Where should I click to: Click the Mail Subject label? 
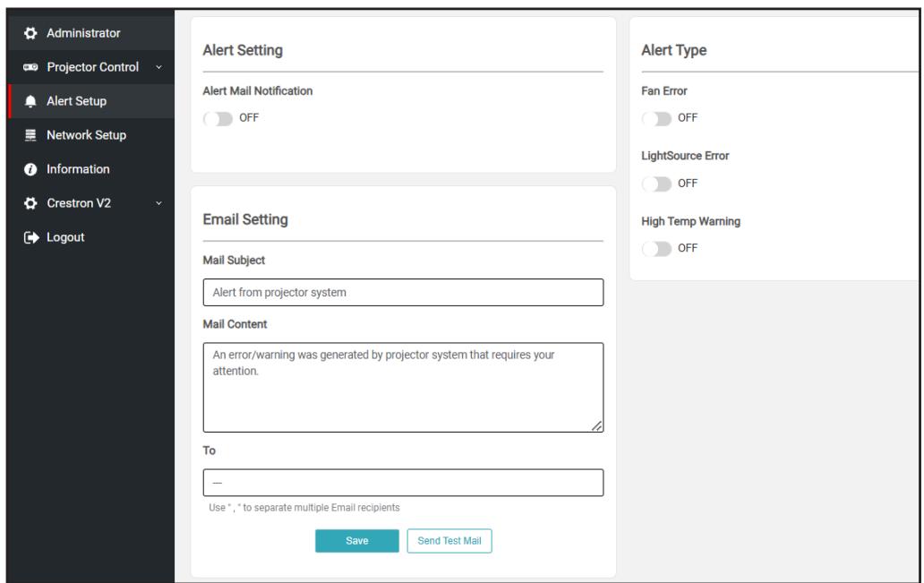click(234, 260)
